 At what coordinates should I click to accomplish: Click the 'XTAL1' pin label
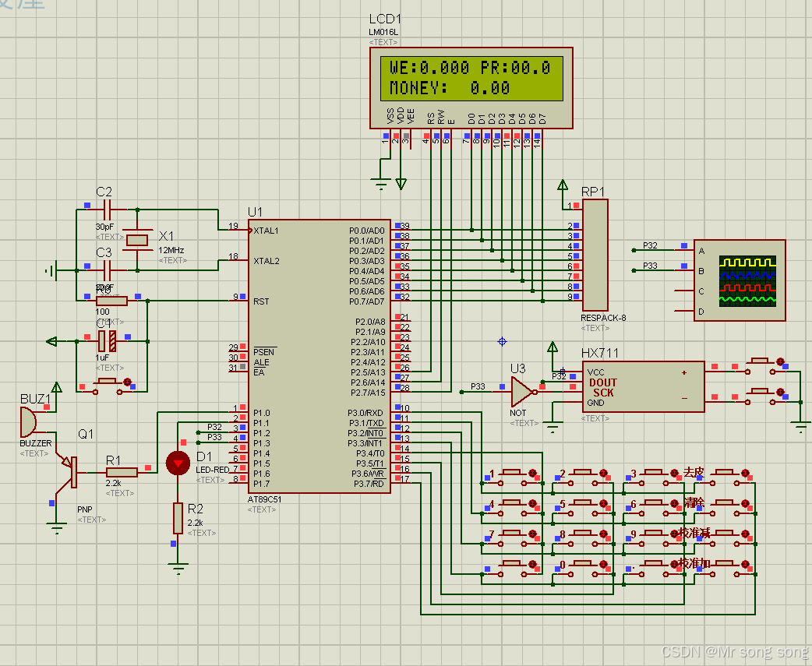click(267, 231)
